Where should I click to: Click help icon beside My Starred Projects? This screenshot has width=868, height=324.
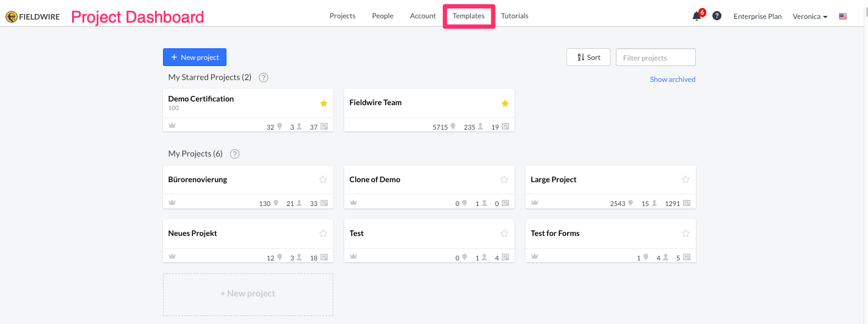[x=264, y=78]
